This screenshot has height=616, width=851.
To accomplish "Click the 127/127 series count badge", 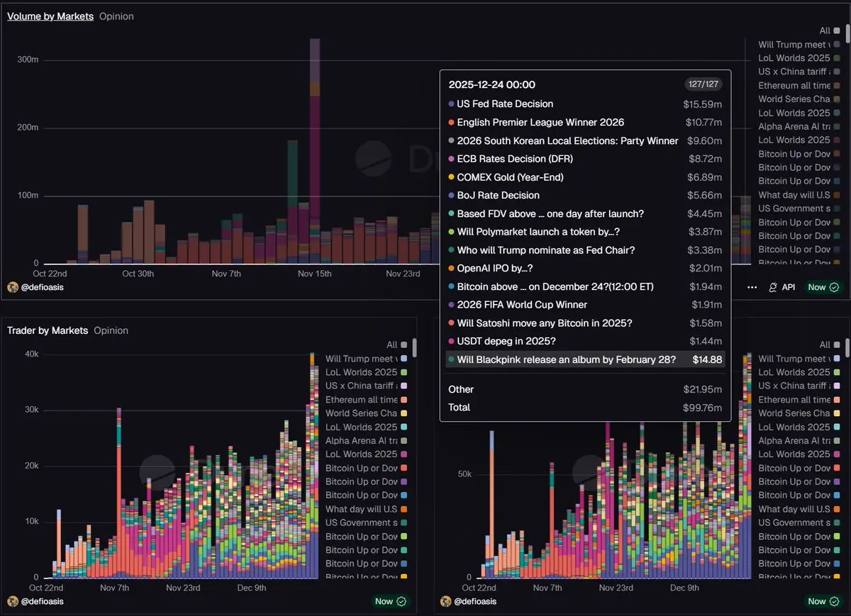I will (x=703, y=84).
